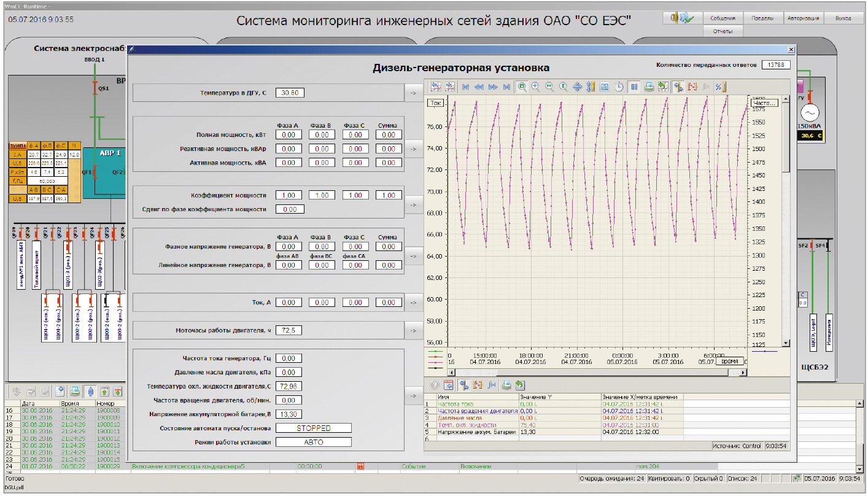Click temperature value field 30,60

290,93
